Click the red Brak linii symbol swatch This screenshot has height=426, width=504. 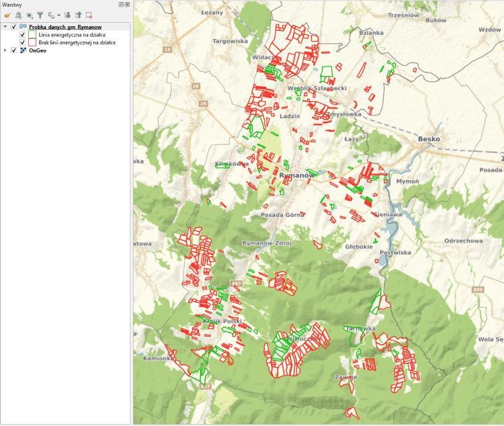[32, 42]
